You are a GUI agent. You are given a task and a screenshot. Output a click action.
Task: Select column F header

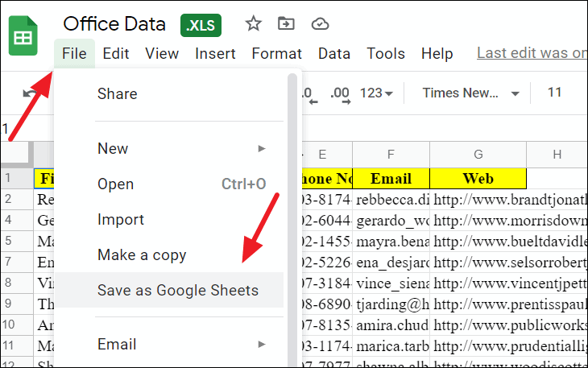[391, 155]
